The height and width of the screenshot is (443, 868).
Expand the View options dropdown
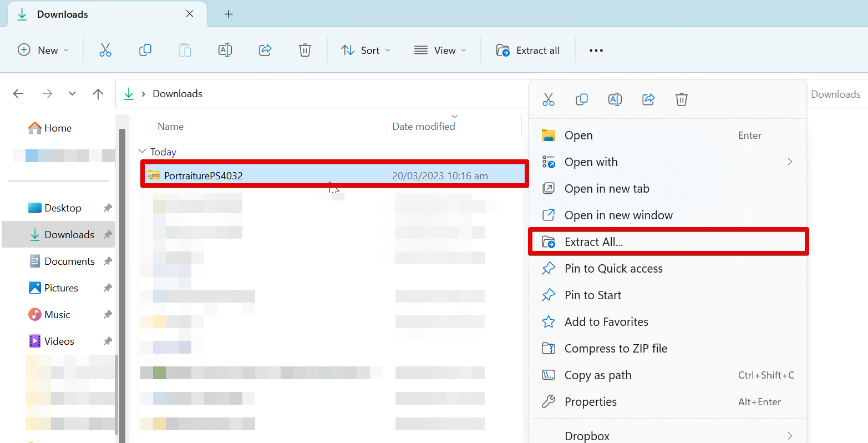(x=440, y=51)
